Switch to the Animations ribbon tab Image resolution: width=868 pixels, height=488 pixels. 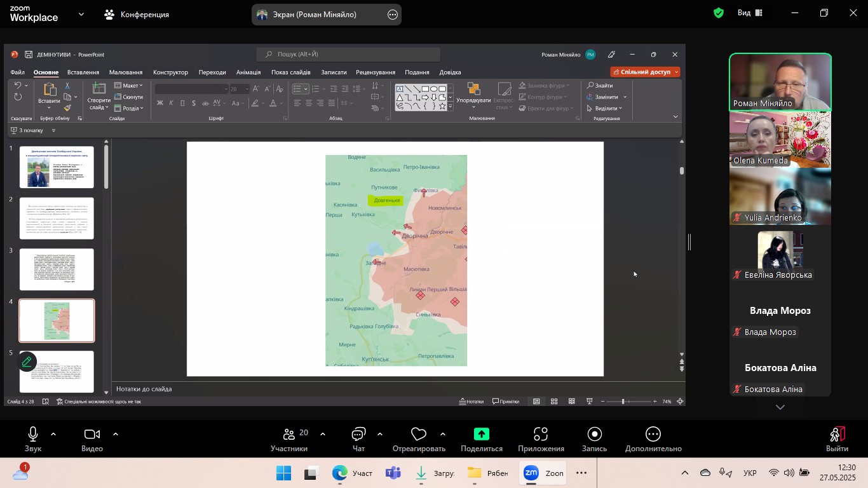click(248, 72)
